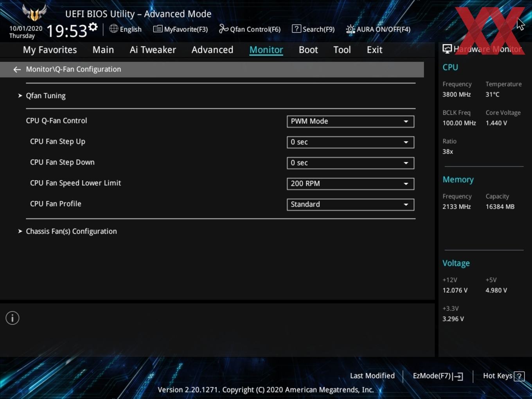Image resolution: width=532 pixels, height=399 pixels.
Task: Click memory capacity 16384 MB
Action: tap(500, 207)
